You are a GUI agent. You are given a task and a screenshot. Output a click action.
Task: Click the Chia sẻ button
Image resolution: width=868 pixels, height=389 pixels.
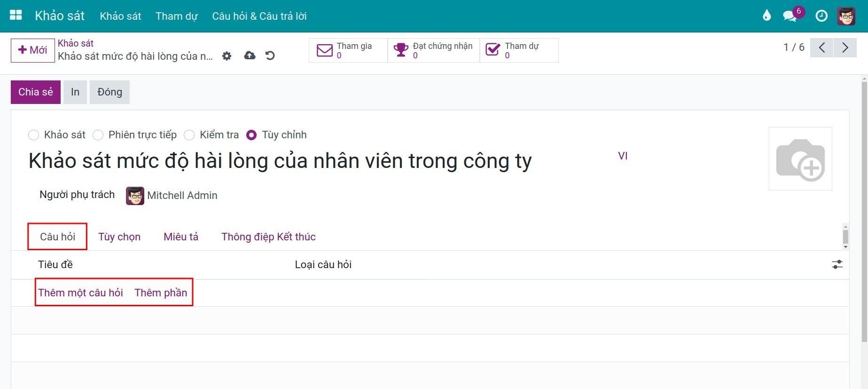pos(36,92)
